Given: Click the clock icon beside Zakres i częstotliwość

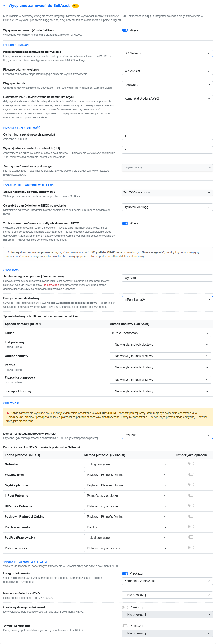Looking at the screenshot, I should click(4, 128).
